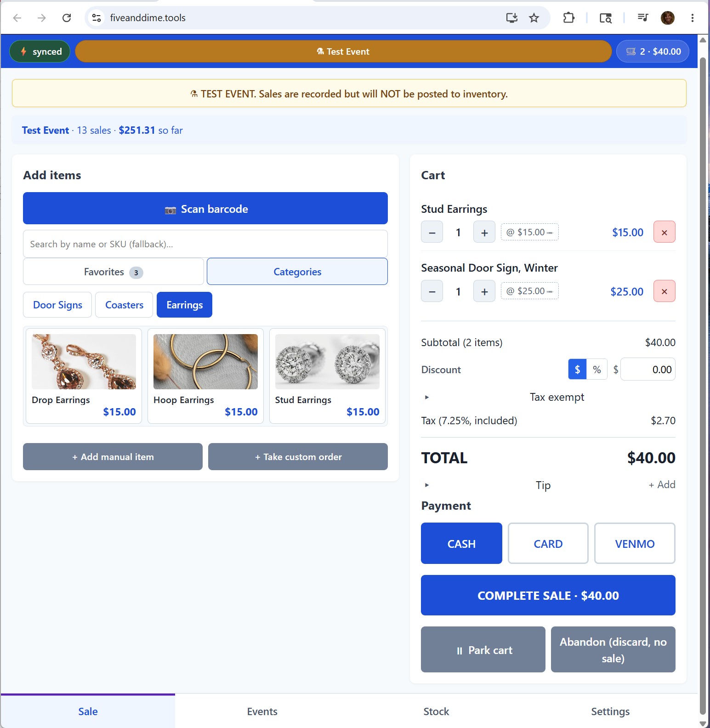Expand the Tax exempt section

[x=548, y=397]
